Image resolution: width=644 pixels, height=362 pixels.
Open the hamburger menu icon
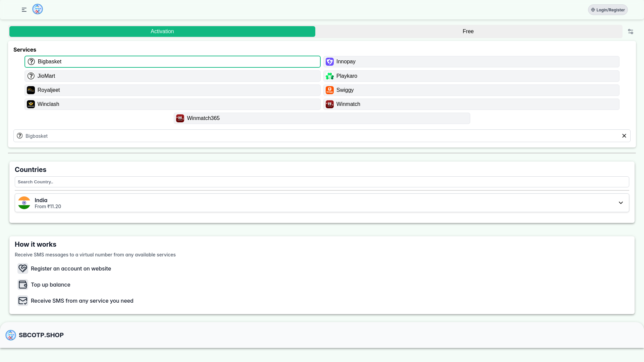point(24,10)
